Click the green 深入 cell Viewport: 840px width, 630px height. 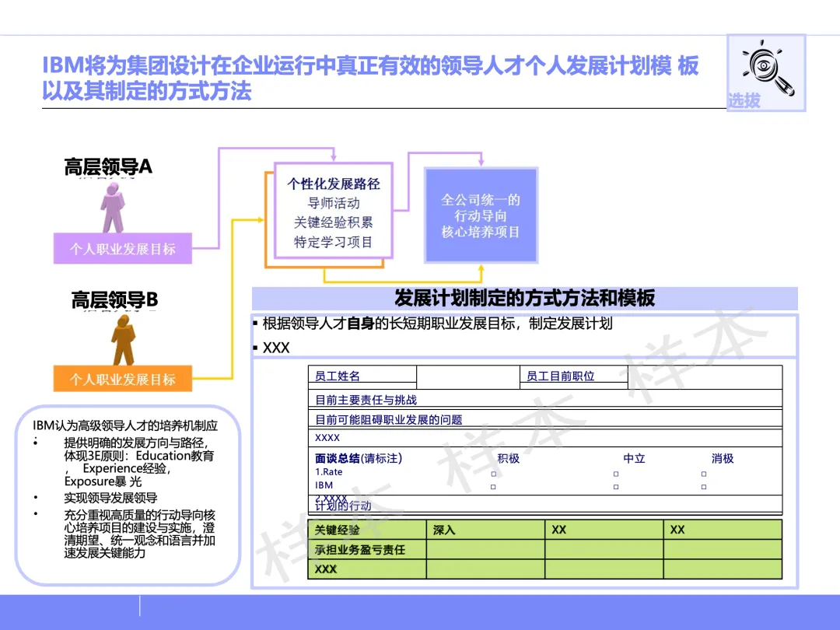click(486, 530)
